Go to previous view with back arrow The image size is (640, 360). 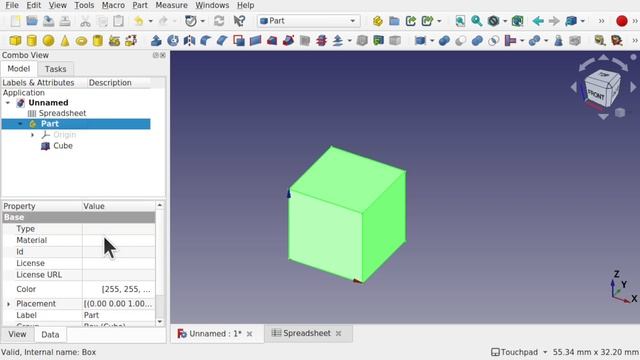point(538,21)
